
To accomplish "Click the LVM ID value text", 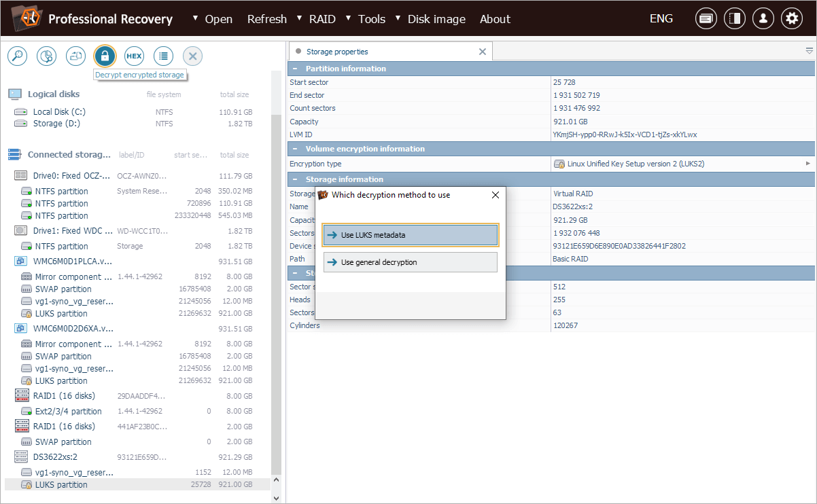I will click(x=625, y=134).
